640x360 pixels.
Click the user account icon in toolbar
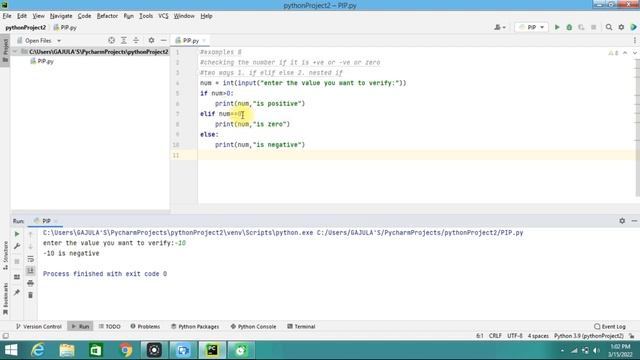500,27
